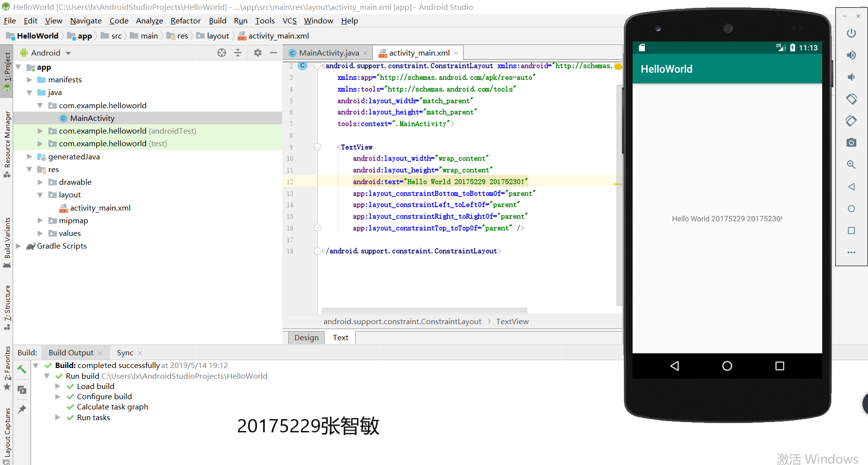Click the editor vertical scrollbar
868x465 pixels.
coord(619,195)
